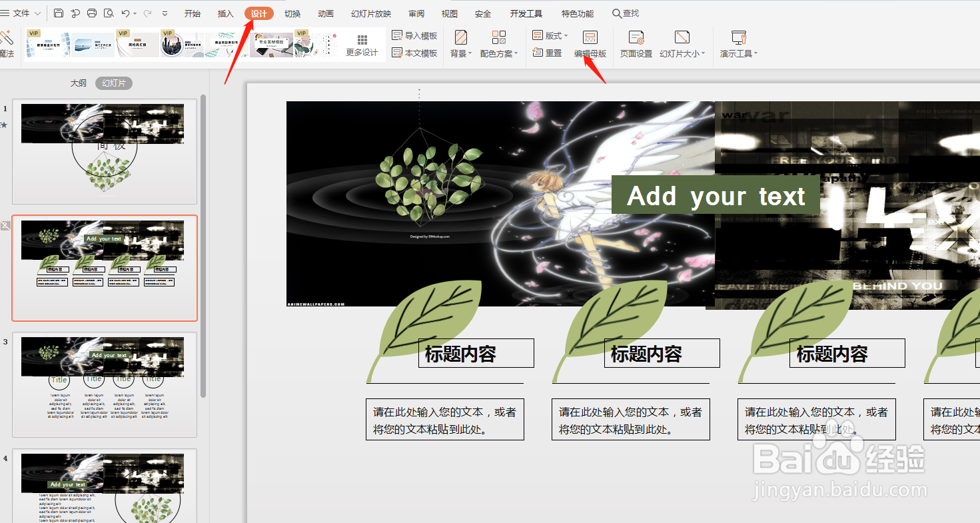The width and height of the screenshot is (980, 523).
Task: Click the third 标题内容 title box
Action: click(847, 353)
